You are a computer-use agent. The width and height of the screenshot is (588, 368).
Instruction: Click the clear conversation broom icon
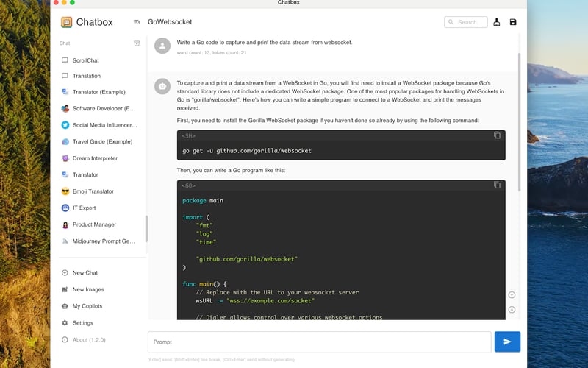coord(497,22)
